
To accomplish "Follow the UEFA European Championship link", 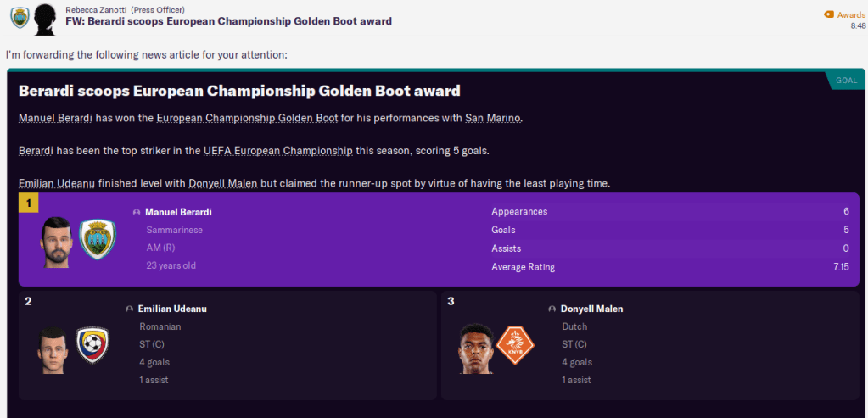I will click(x=277, y=151).
